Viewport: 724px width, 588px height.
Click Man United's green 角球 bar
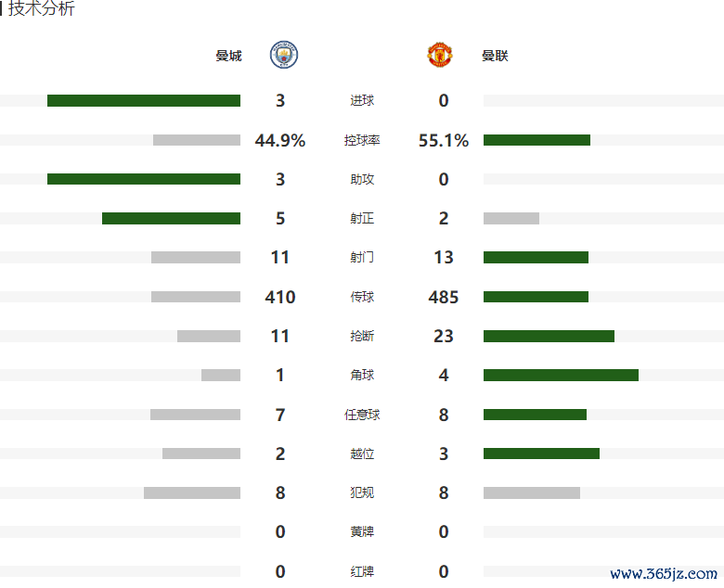point(561,375)
